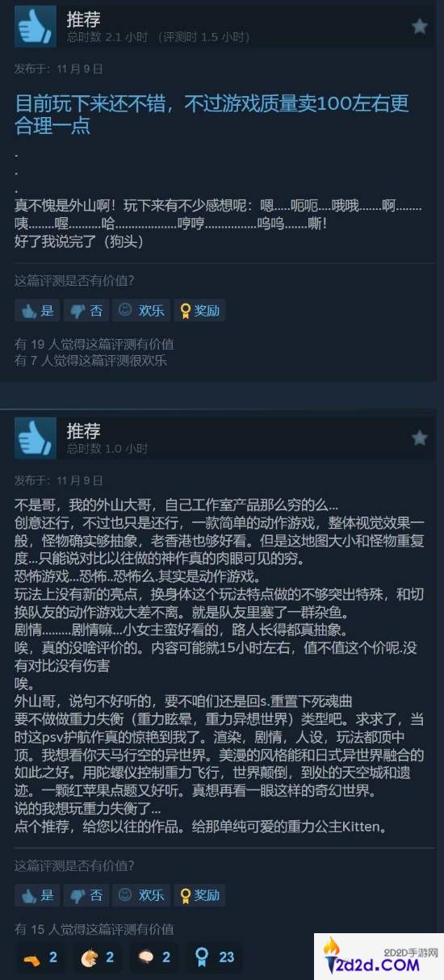Give 奖励 to the 2.1 小时 review

(x=199, y=311)
